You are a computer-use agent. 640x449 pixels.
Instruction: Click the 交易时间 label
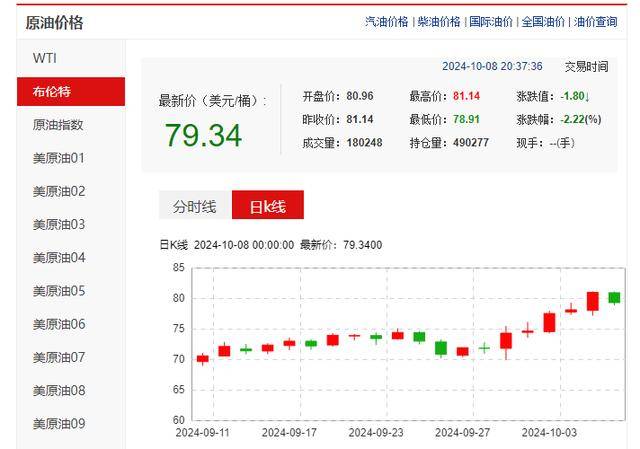tap(587, 66)
